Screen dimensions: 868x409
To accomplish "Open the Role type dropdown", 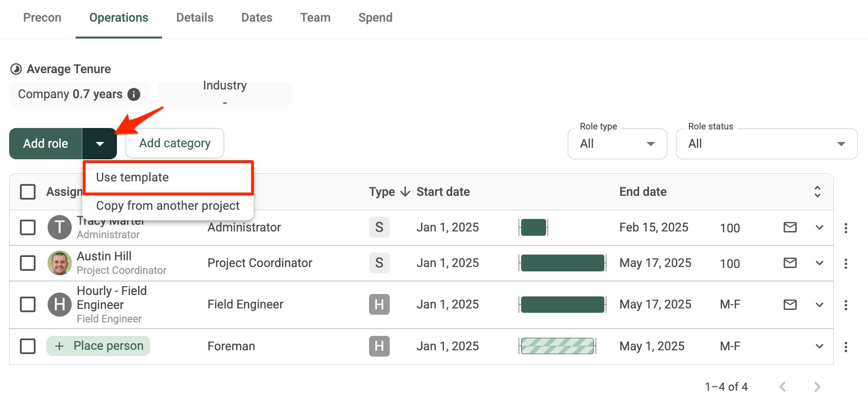I will [617, 144].
